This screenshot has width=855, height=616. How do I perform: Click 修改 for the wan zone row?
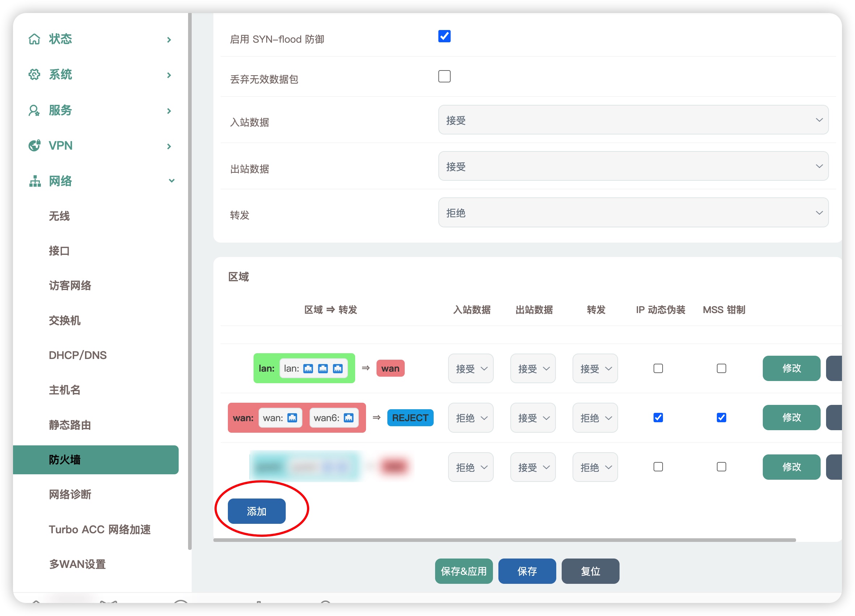point(791,418)
